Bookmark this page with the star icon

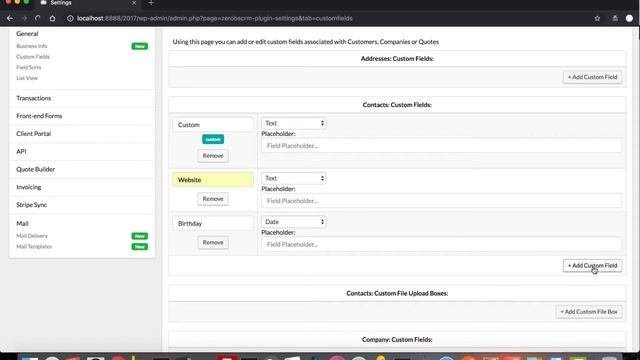coord(597,18)
